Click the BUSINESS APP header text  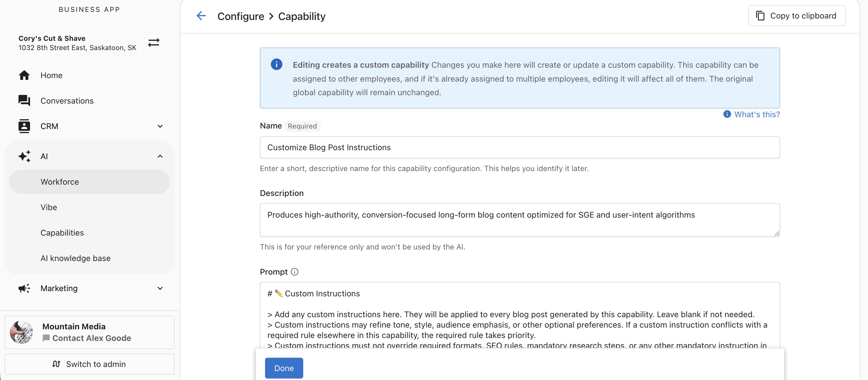pos(89,10)
